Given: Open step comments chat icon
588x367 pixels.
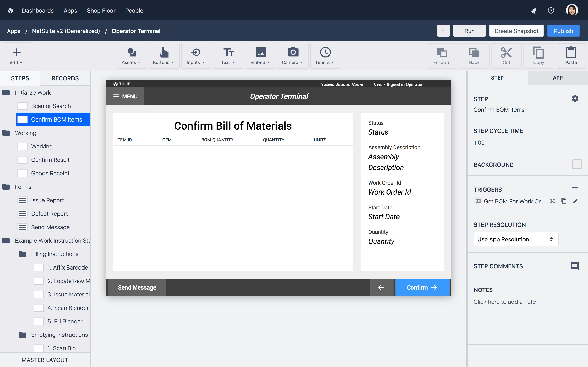Looking at the screenshot, I should [x=575, y=266].
